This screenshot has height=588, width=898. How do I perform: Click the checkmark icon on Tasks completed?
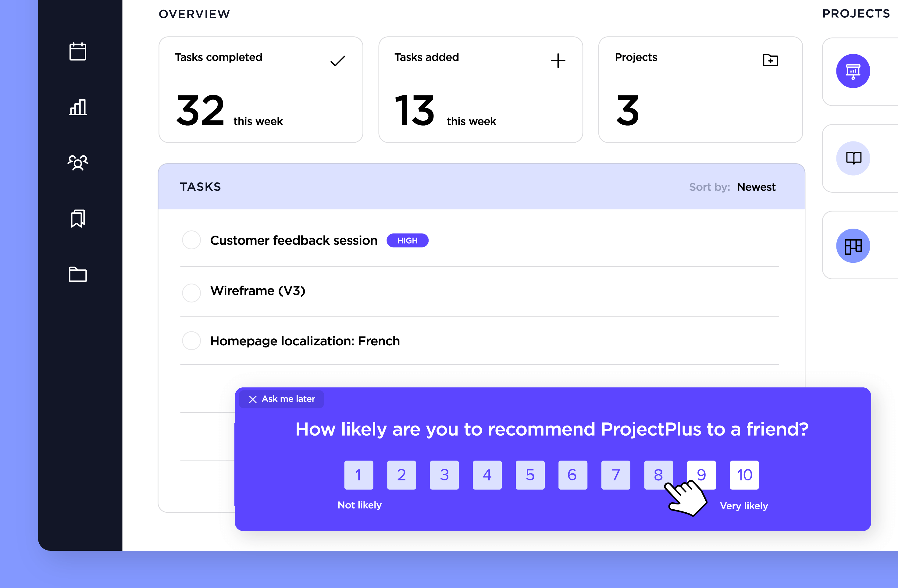(338, 61)
